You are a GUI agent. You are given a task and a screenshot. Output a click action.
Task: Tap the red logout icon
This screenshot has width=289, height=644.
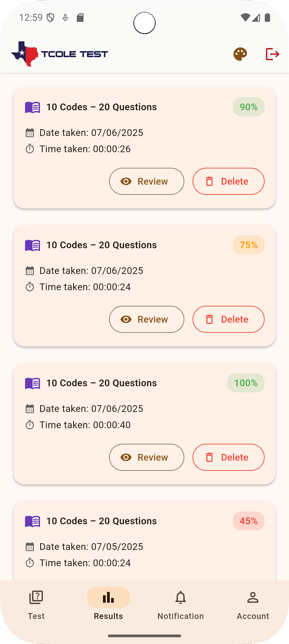(x=272, y=54)
